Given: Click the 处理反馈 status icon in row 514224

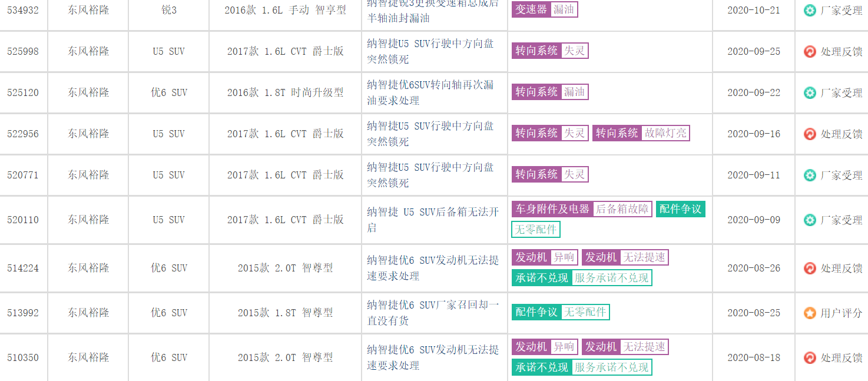Looking at the screenshot, I should 810,268.
